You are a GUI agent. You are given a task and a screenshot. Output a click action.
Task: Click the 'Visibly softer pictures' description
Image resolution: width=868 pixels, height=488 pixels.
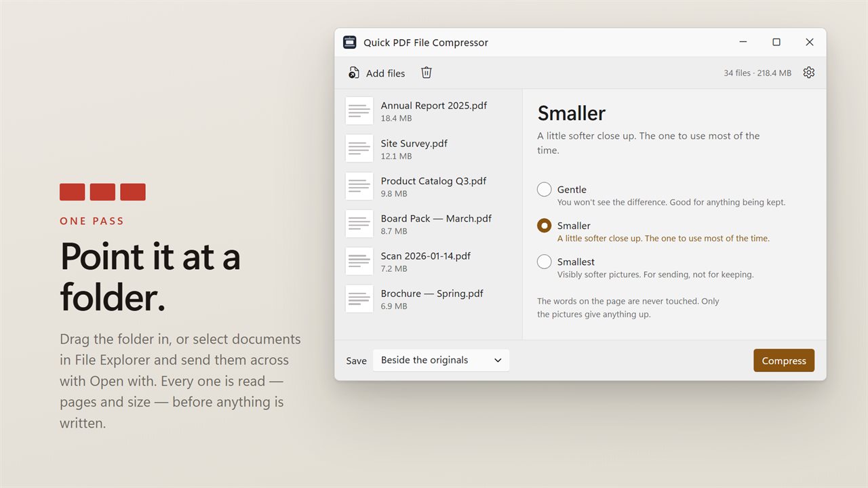(x=656, y=274)
